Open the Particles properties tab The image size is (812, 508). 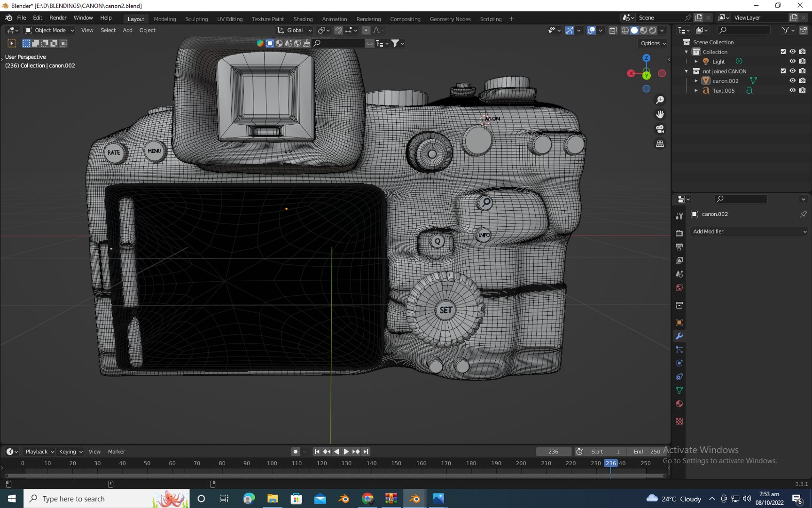click(x=679, y=349)
